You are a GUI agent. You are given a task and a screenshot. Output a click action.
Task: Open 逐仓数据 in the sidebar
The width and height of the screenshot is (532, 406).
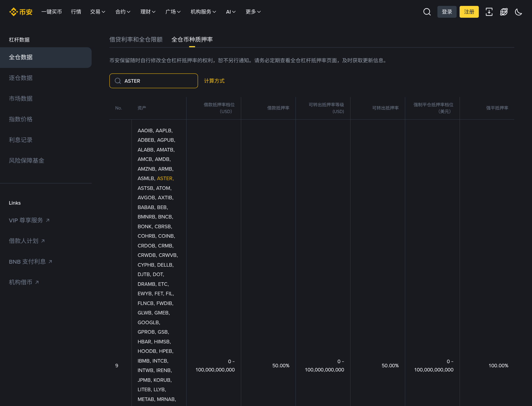(21, 78)
